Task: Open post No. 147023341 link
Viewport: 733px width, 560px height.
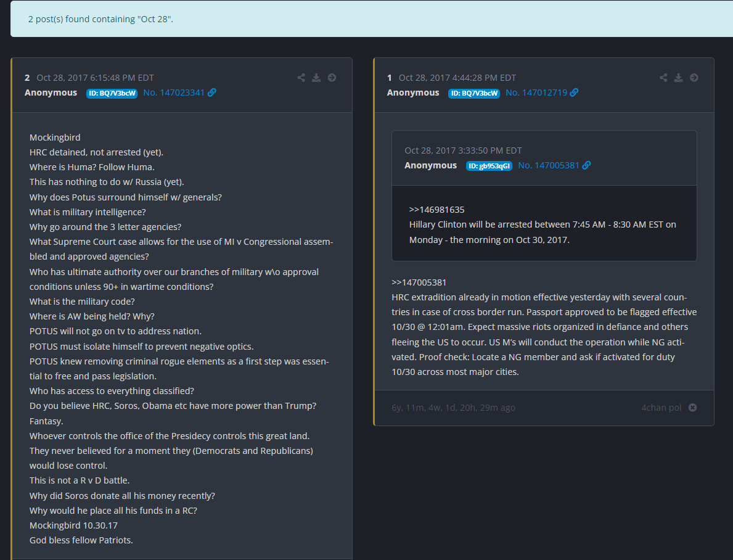Action: (174, 93)
